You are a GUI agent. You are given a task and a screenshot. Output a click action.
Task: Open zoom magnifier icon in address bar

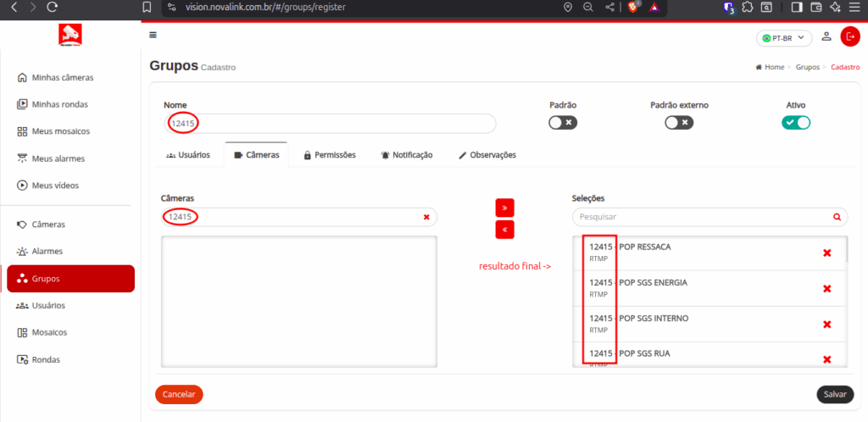pyautogui.click(x=588, y=7)
